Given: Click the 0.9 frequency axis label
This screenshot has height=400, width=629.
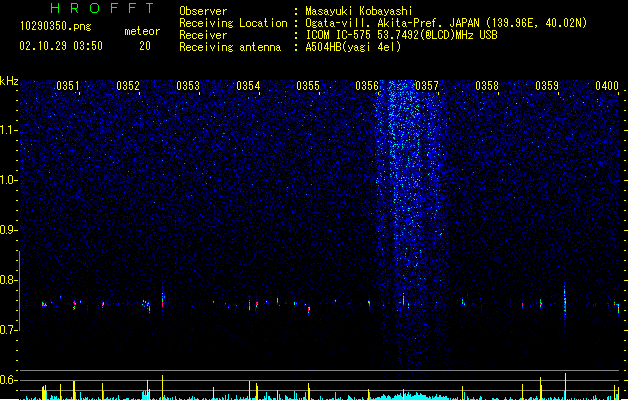Looking at the screenshot, I should point(8,230).
